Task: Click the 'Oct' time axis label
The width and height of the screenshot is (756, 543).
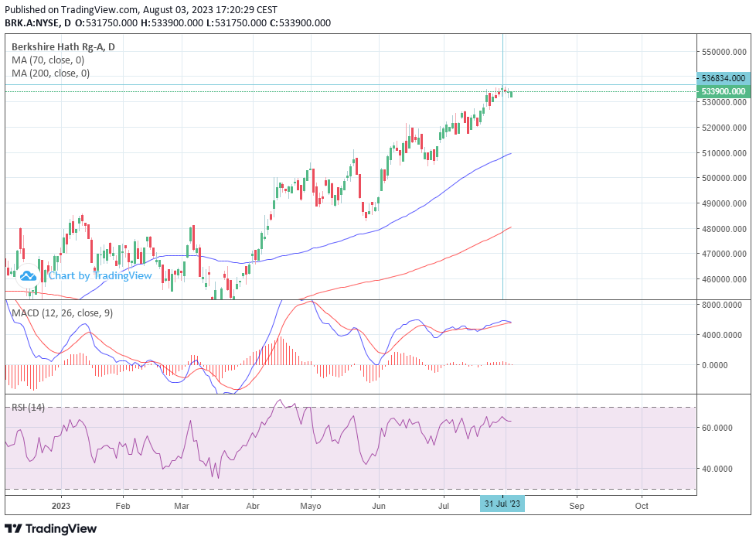Action: tap(642, 506)
